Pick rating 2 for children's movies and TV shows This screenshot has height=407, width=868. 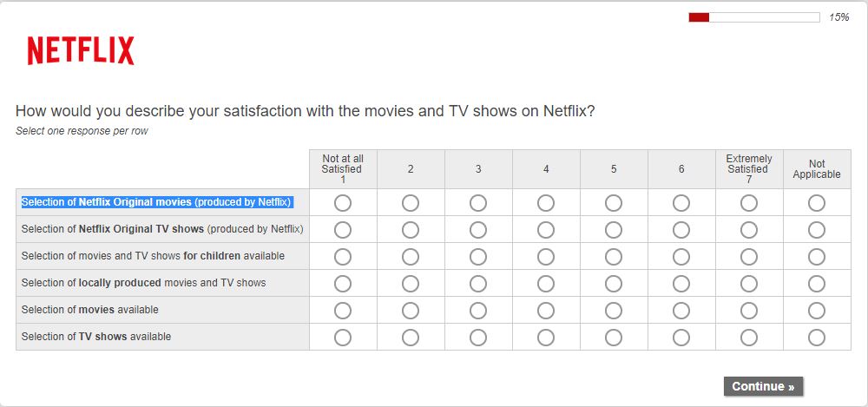pyautogui.click(x=411, y=257)
